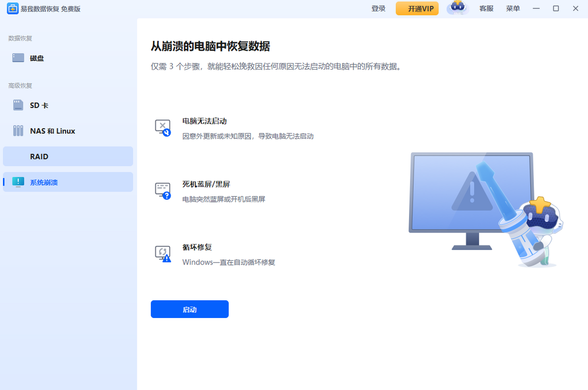Click the crashed monitor illustration

point(470,196)
